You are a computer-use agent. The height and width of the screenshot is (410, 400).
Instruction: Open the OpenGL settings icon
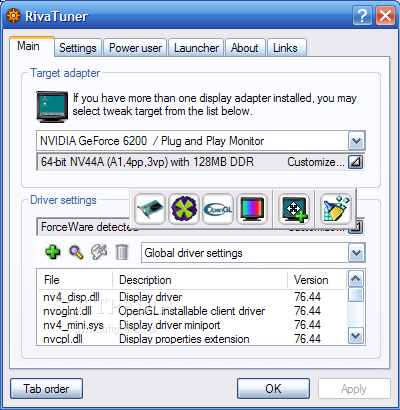pyautogui.click(x=218, y=209)
